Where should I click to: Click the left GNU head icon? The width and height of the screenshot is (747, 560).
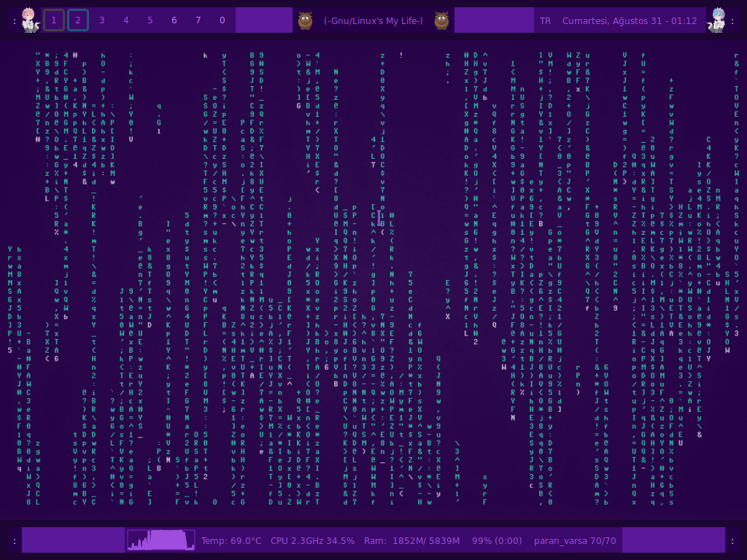(305, 20)
